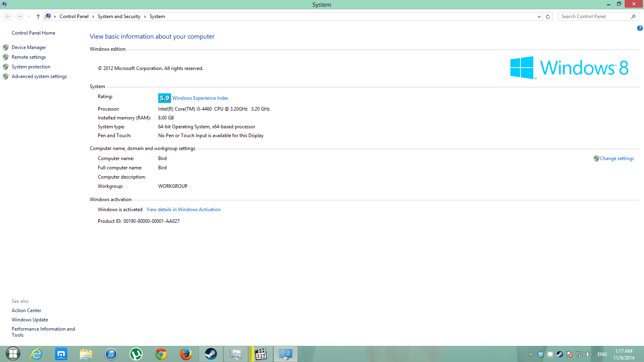This screenshot has height=362, width=644.
Task: Expand the address bar history dropdown
Action: tap(539, 16)
